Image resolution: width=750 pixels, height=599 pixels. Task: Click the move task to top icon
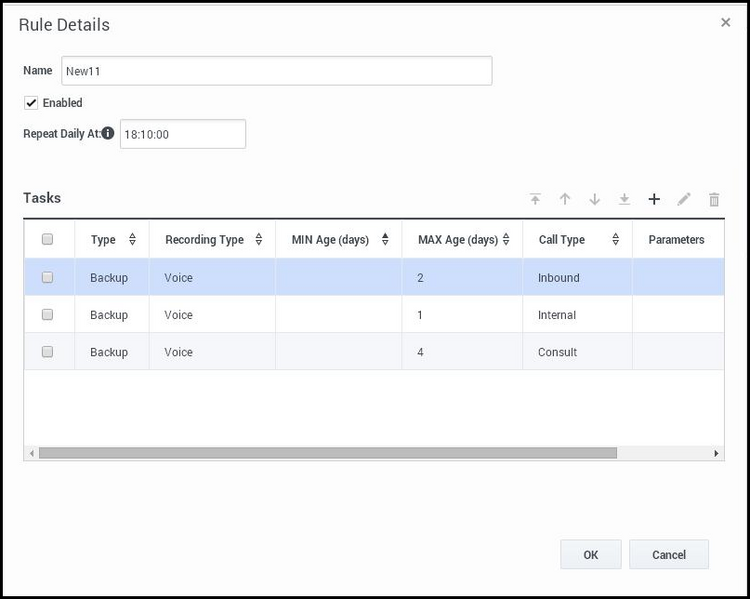[x=535, y=199]
